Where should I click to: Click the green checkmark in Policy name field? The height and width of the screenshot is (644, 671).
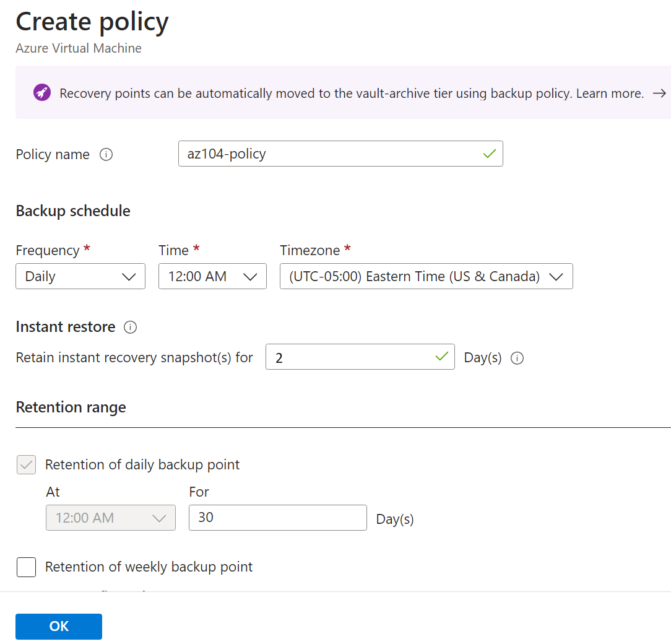pos(488,153)
